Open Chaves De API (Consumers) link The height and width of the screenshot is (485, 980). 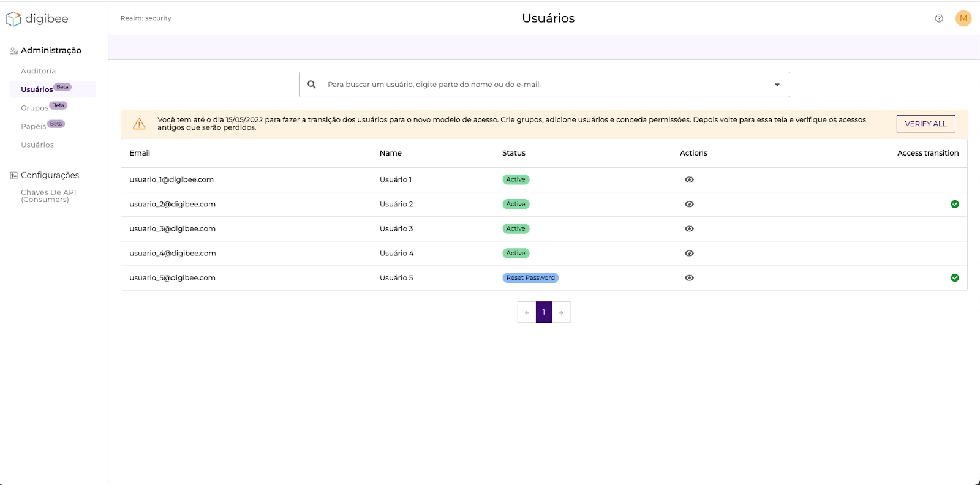click(x=48, y=196)
